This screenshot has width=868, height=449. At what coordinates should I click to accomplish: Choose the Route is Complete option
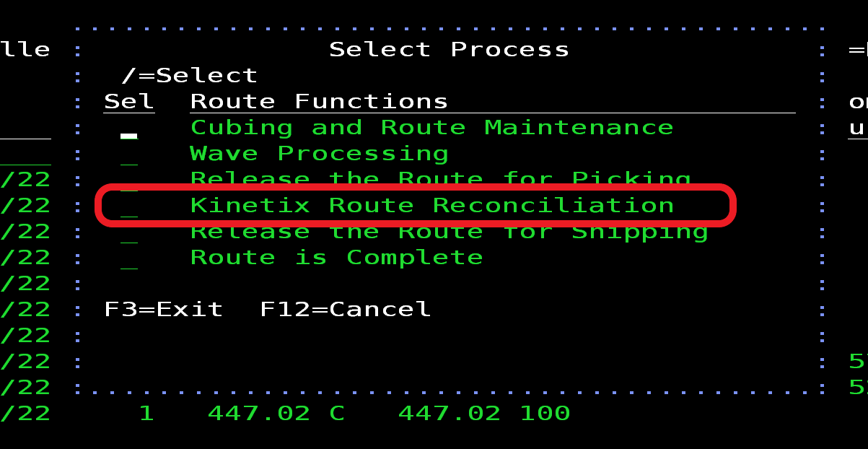[336, 258]
